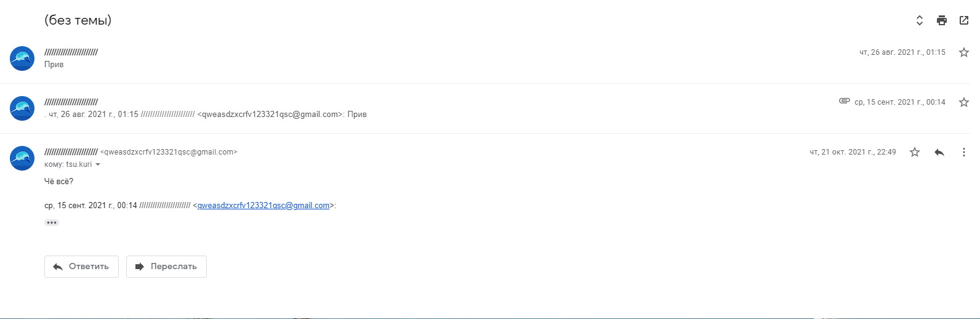This screenshot has width=980, height=319.
Task: Star the 15 сент. 2021 message
Action: click(964, 102)
